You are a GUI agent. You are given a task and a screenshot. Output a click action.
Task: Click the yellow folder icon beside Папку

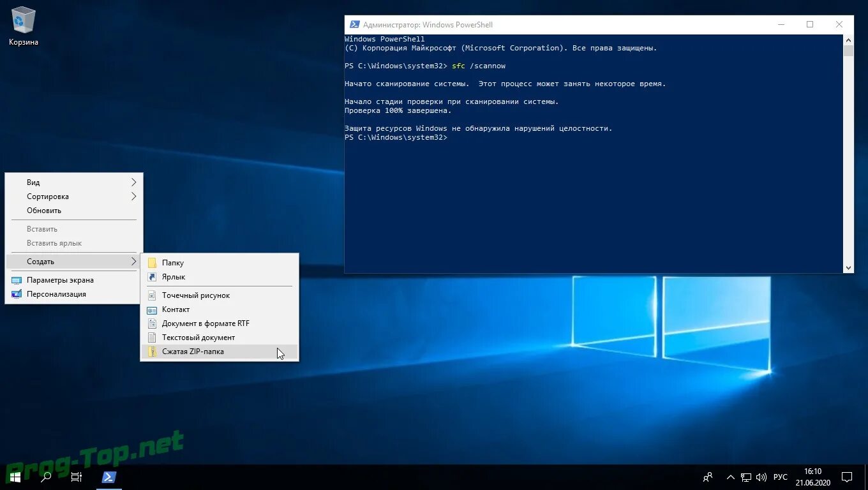coord(152,263)
